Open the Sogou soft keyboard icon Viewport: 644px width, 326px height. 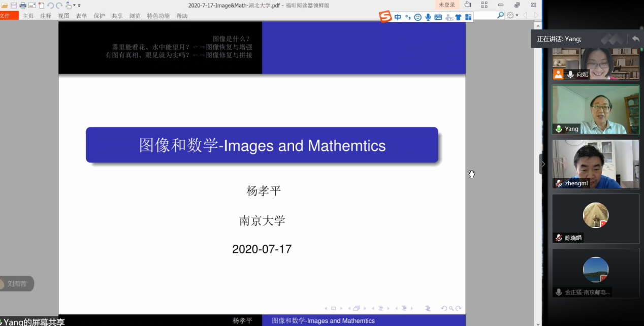pos(438,17)
